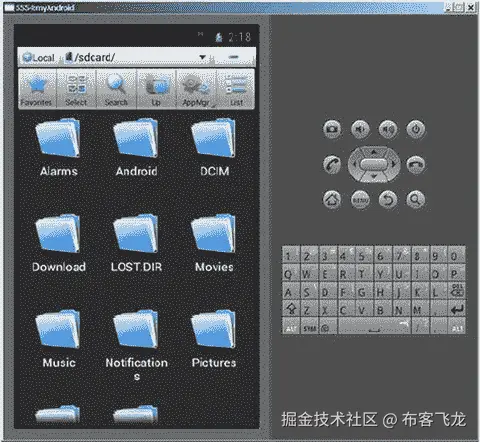This screenshot has height=442, width=480.
Task: Open the Download folder
Action: 59,243
